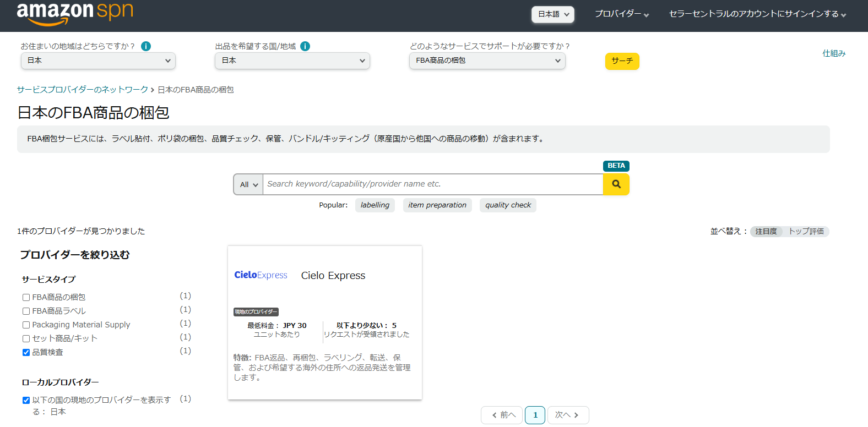Select popular tag quality check
868x427 pixels.
[x=508, y=205]
